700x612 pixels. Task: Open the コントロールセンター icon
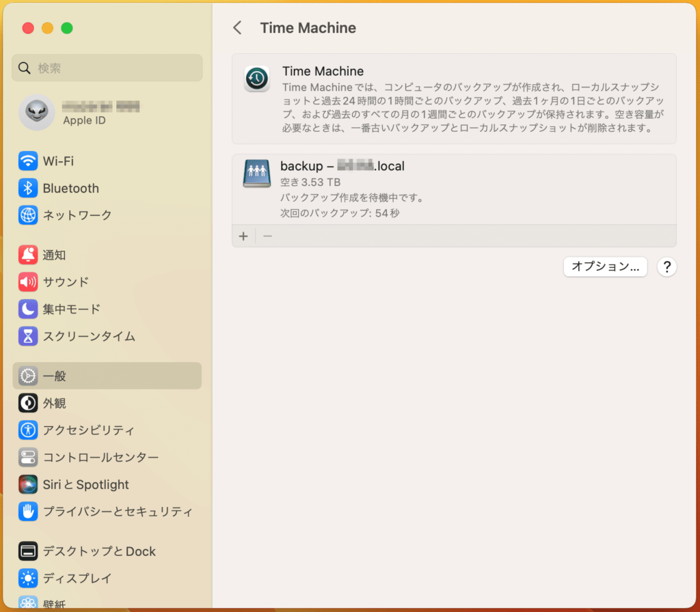27,457
